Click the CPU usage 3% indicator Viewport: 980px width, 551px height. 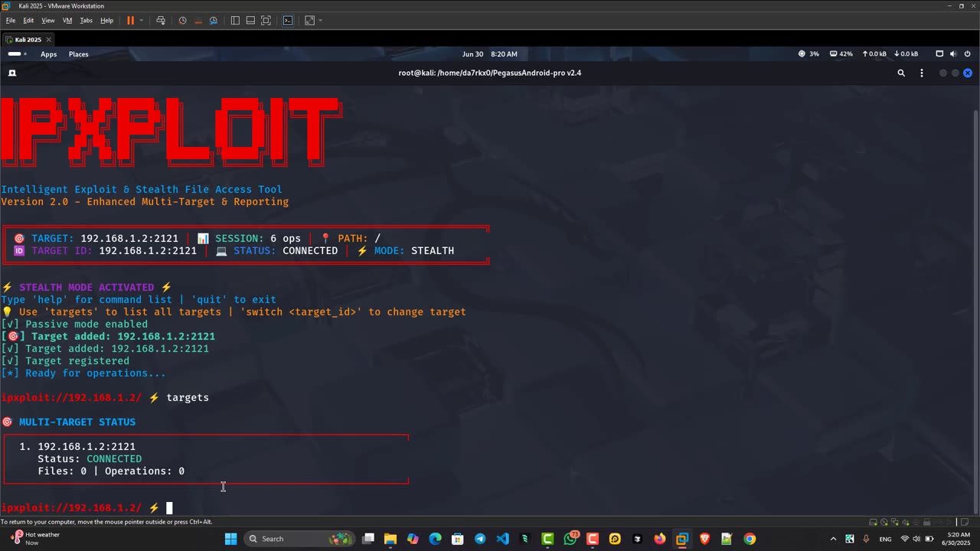808,54
